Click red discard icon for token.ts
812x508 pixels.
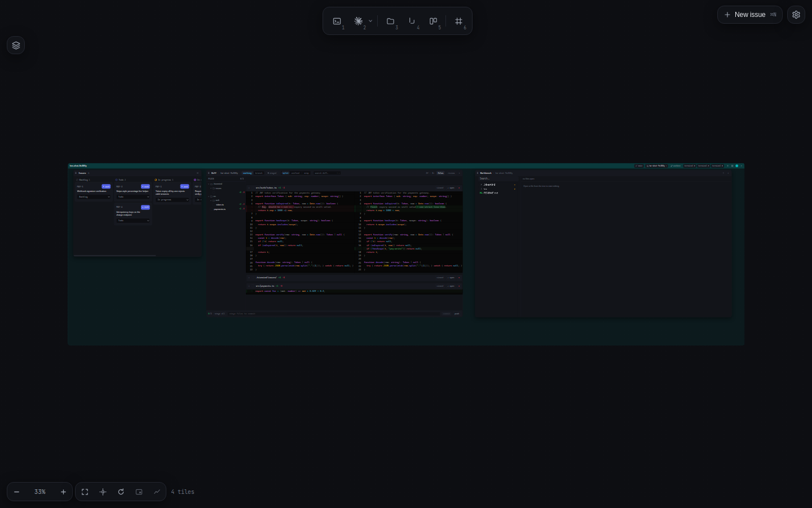point(459,188)
